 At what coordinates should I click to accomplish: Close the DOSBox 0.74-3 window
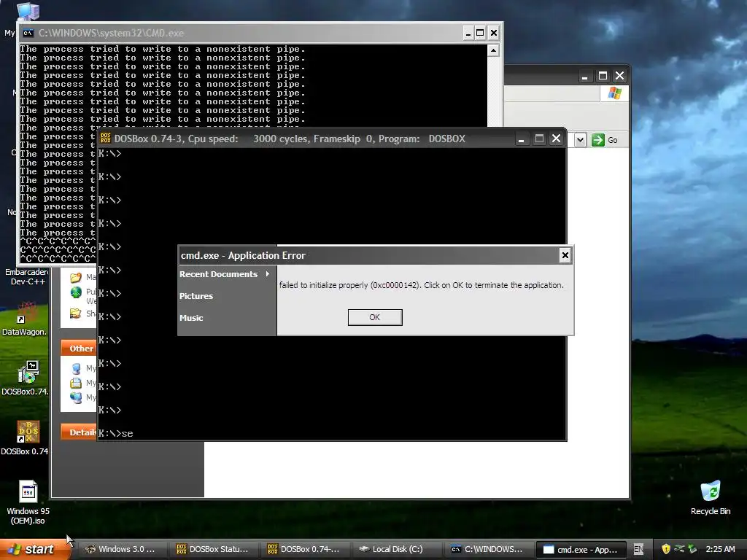pos(556,139)
